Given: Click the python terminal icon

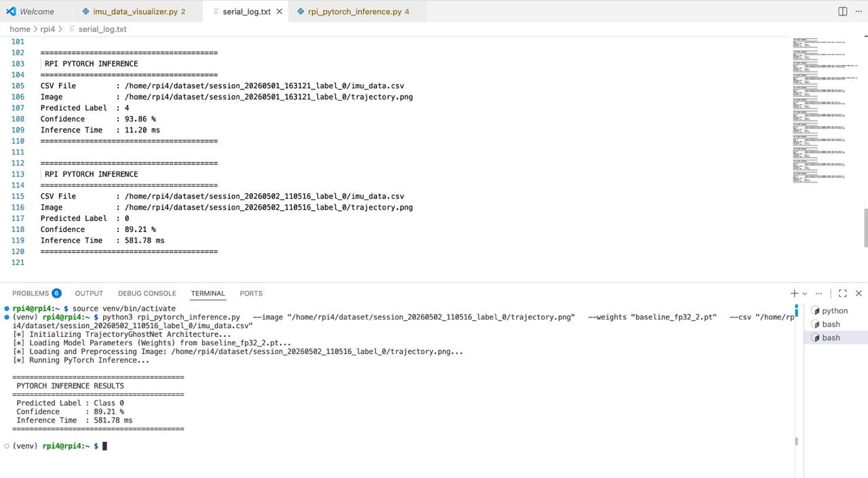Looking at the screenshot, I should click(816, 311).
